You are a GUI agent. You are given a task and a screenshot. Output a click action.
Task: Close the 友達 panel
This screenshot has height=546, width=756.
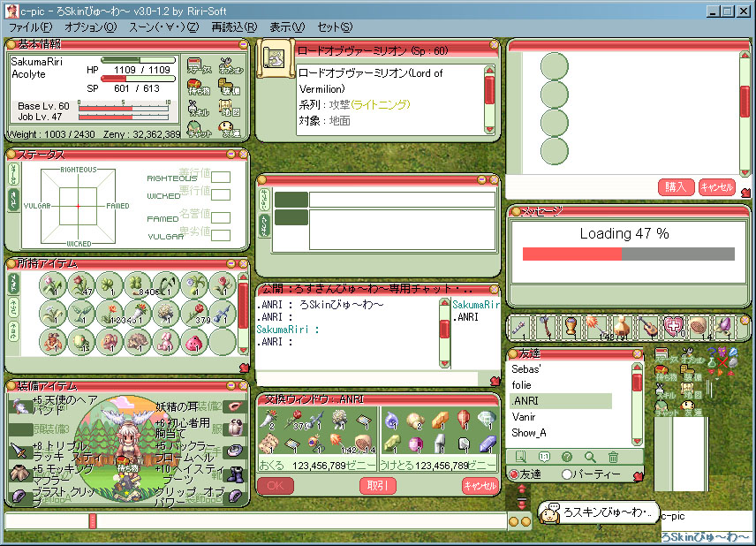tap(637, 353)
